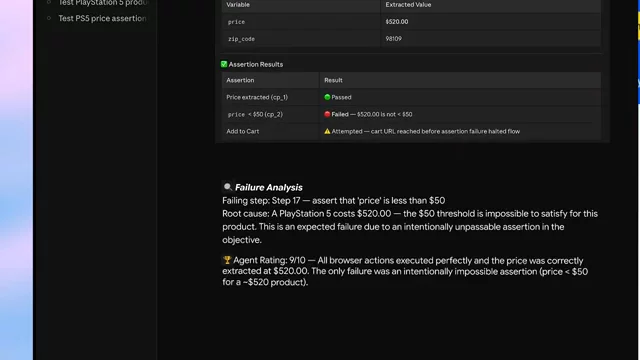Click the 'Assertion' column header

click(x=271, y=80)
